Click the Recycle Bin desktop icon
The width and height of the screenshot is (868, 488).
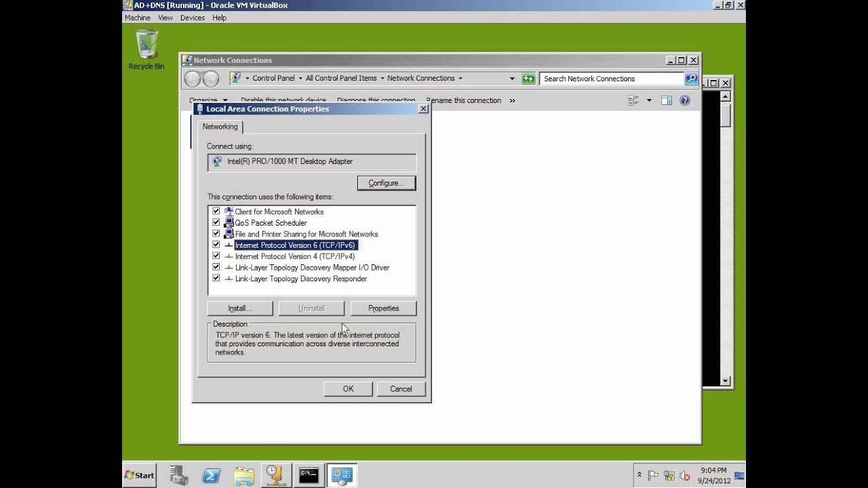point(146,50)
